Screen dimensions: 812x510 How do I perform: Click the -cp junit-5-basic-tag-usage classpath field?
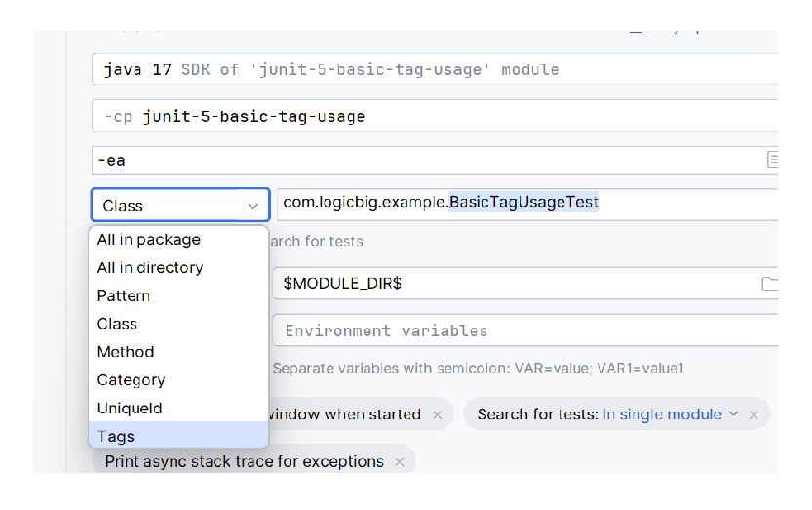(x=429, y=117)
